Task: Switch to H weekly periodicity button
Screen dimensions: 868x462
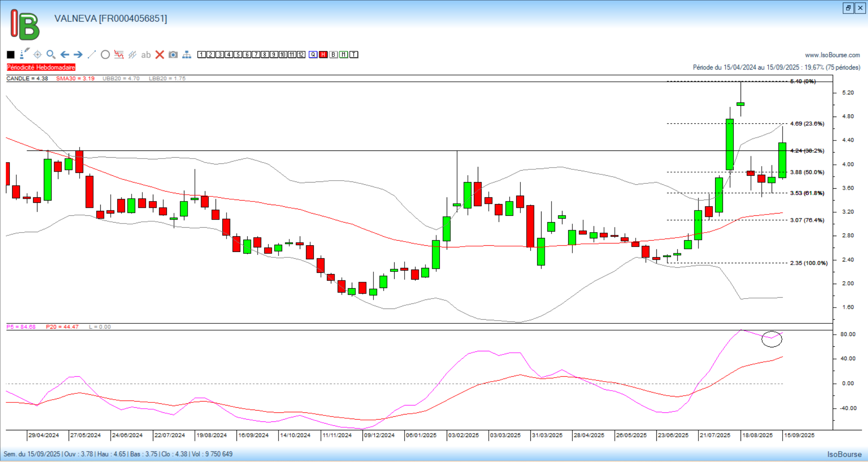Action: coord(323,55)
